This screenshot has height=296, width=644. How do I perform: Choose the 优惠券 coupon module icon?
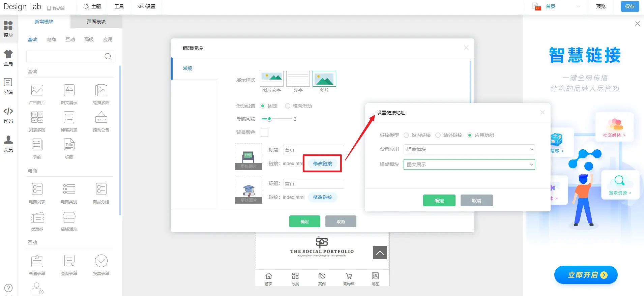37,218
